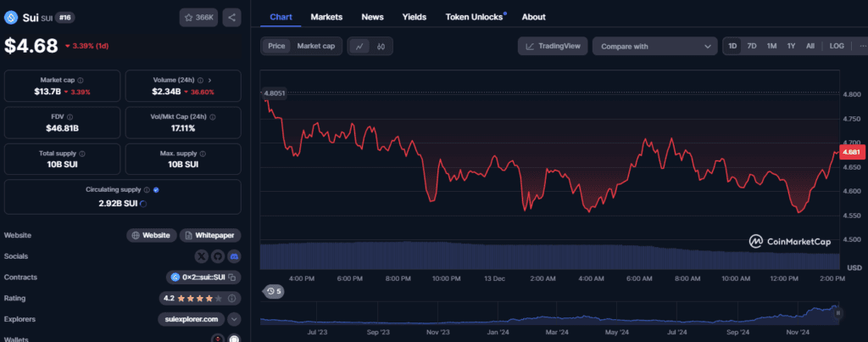Set chart range to 1M
Viewport: 868px width, 342px height.
(771, 47)
